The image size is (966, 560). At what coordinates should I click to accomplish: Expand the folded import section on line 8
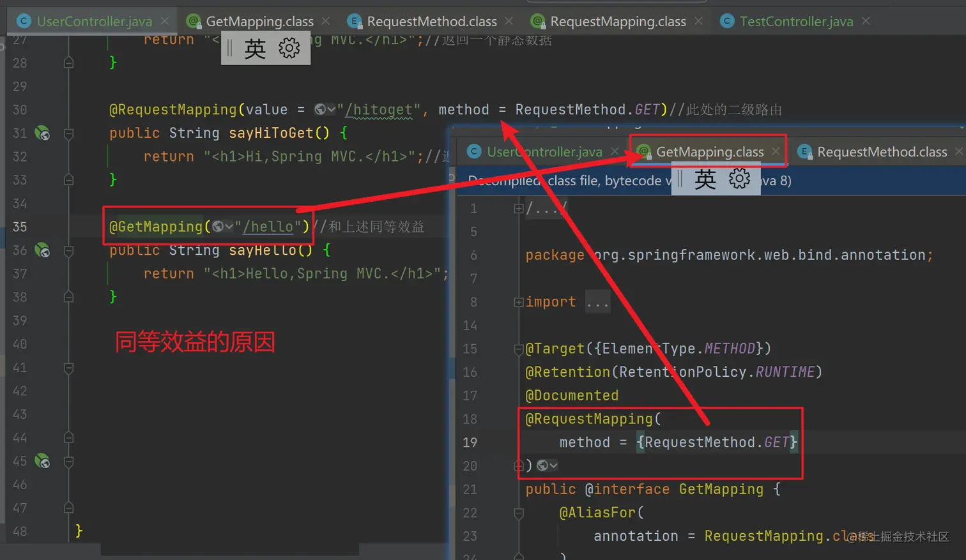pyautogui.click(x=519, y=302)
